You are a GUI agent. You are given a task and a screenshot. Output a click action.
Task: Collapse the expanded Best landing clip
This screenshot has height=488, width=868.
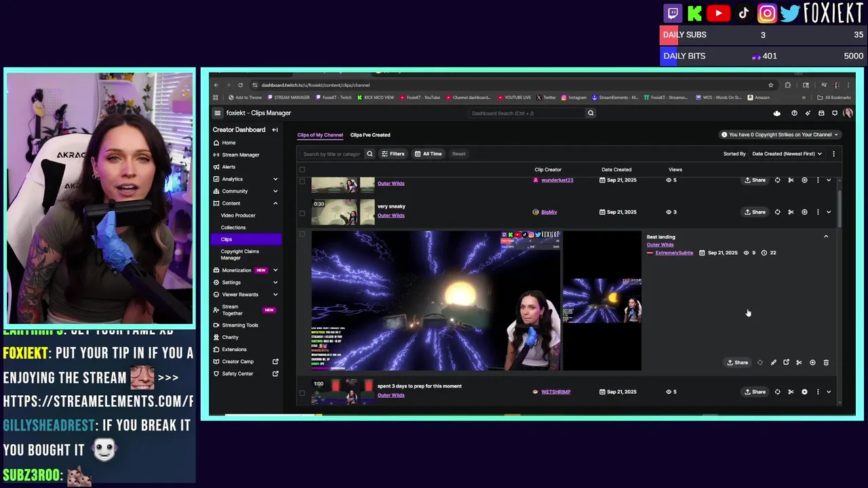click(826, 237)
